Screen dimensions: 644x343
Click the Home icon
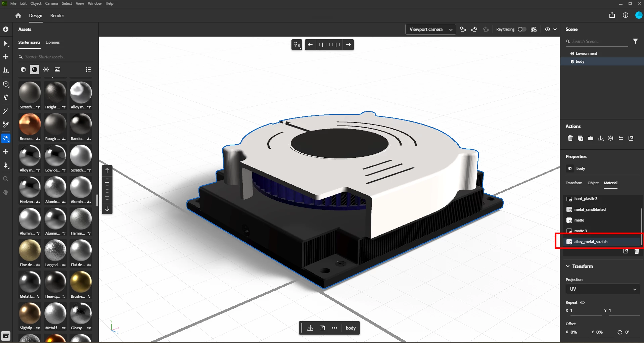point(18,15)
